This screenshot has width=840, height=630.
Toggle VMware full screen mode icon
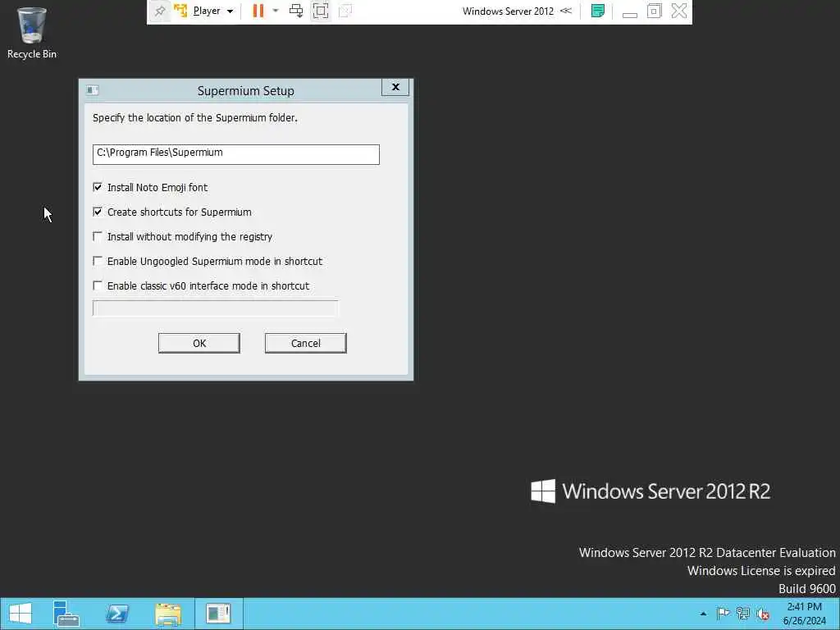321,11
